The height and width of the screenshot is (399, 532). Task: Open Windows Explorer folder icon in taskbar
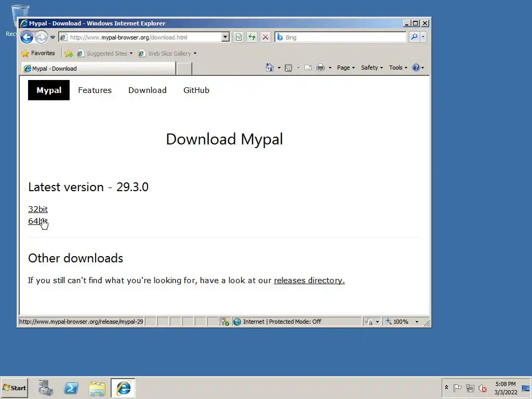point(97,388)
